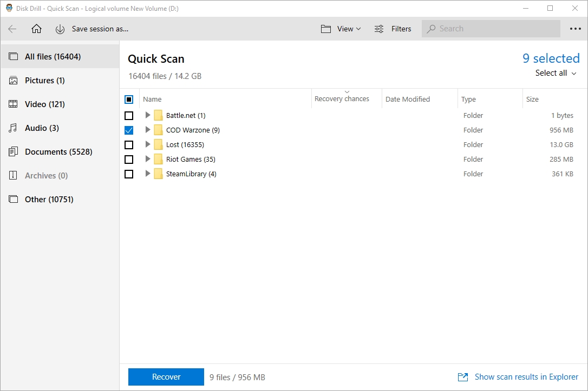Open the Select all dropdown

point(556,73)
